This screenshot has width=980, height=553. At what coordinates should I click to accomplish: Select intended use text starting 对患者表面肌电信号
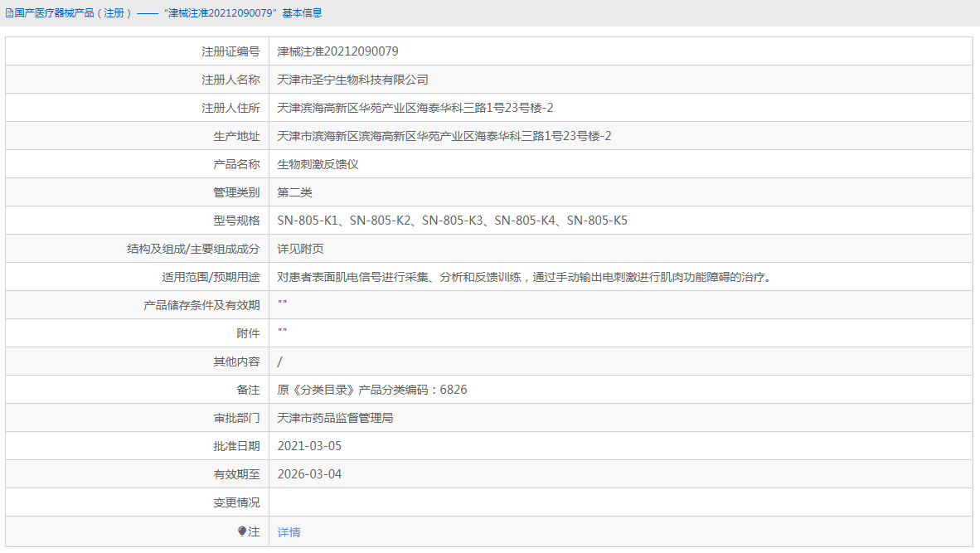coord(526,277)
